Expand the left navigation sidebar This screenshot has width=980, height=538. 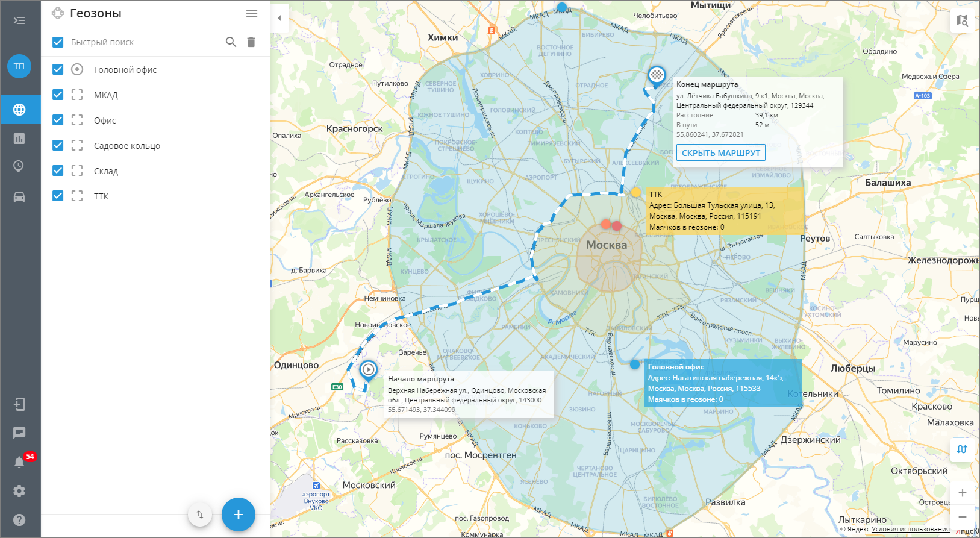pyautogui.click(x=19, y=20)
